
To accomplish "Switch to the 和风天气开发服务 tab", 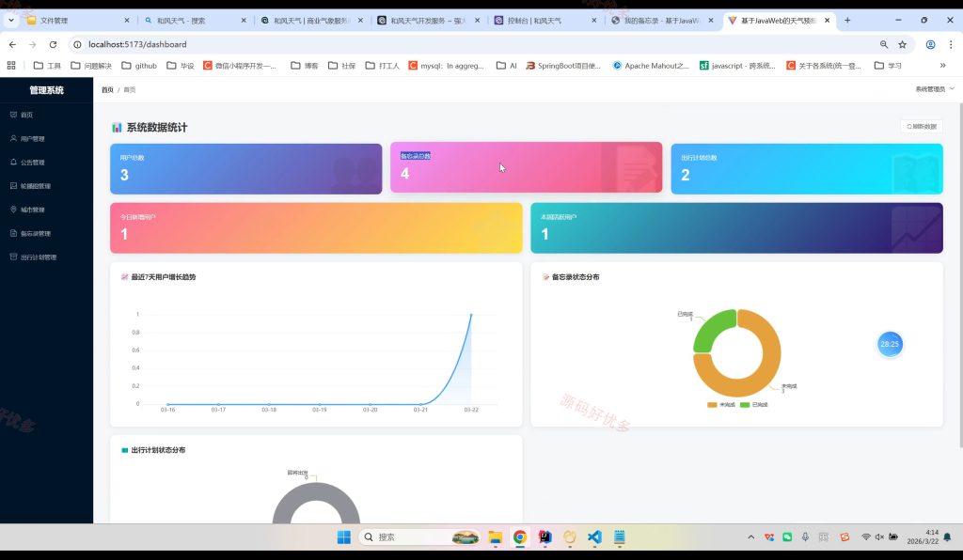I will [x=429, y=21].
